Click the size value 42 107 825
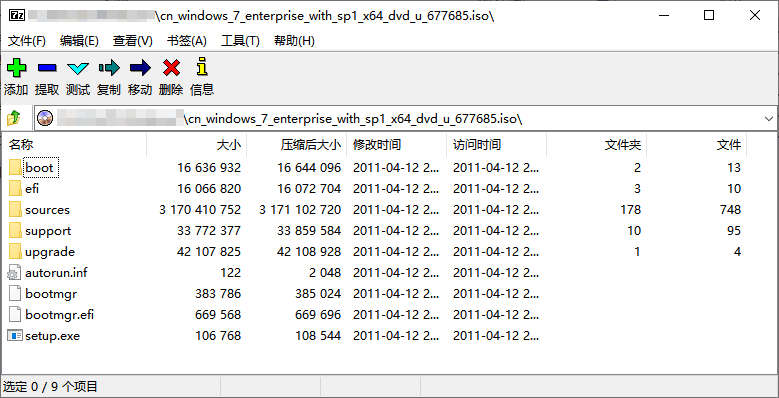 click(x=209, y=251)
